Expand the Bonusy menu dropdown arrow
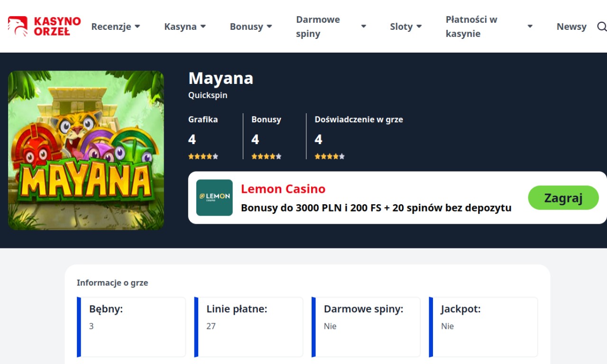The width and height of the screenshot is (607, 364). pyautogui.click(x=269, y=27)
